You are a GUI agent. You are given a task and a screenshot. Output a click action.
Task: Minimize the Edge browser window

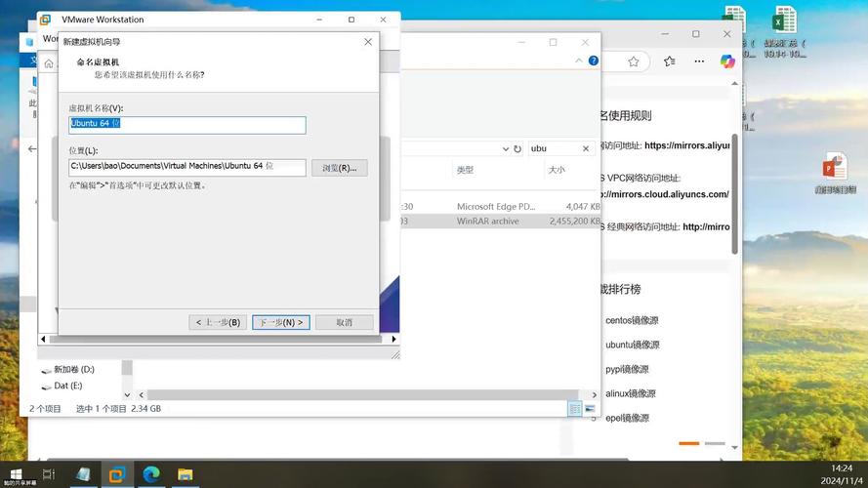tap(665, 34)
